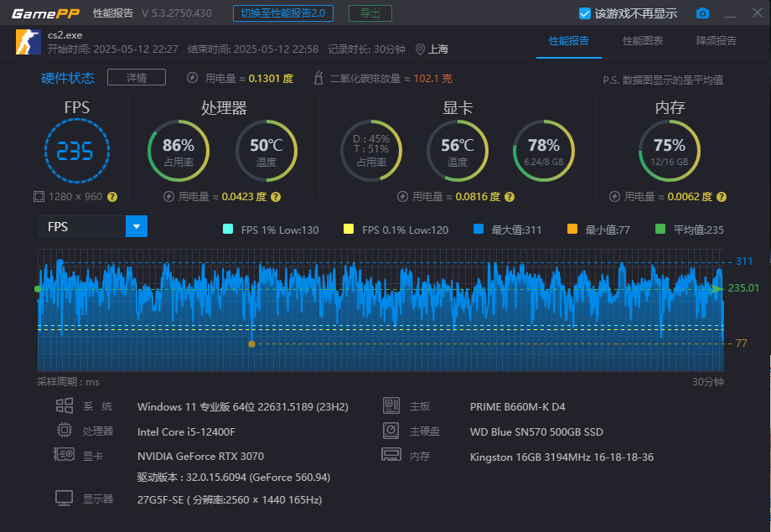Image resolution: width=771 pixels, height=532 pixels.
Task: Click the total power usage lightning icon
Action: click(x=192, y=79)
